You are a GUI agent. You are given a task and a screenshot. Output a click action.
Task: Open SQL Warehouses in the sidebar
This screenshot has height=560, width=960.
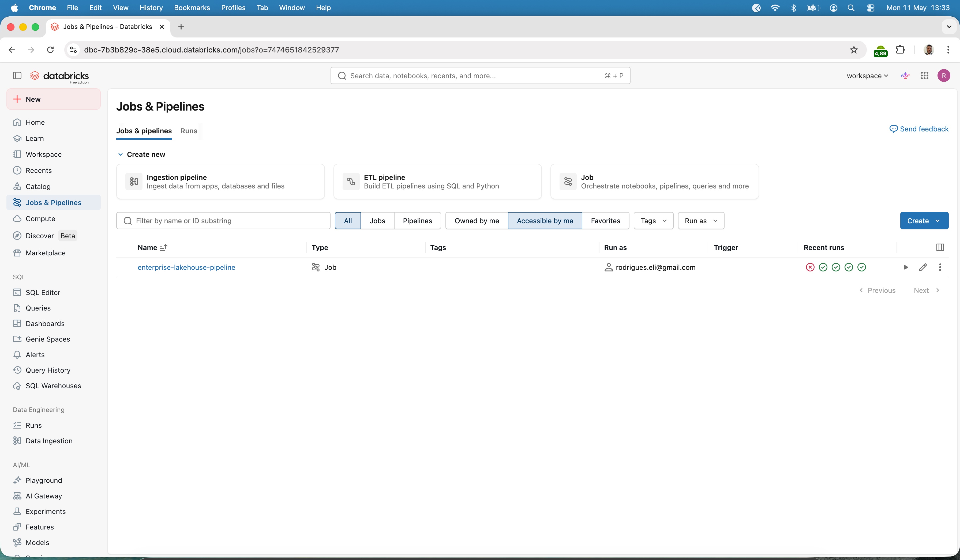tap(53, 386)
